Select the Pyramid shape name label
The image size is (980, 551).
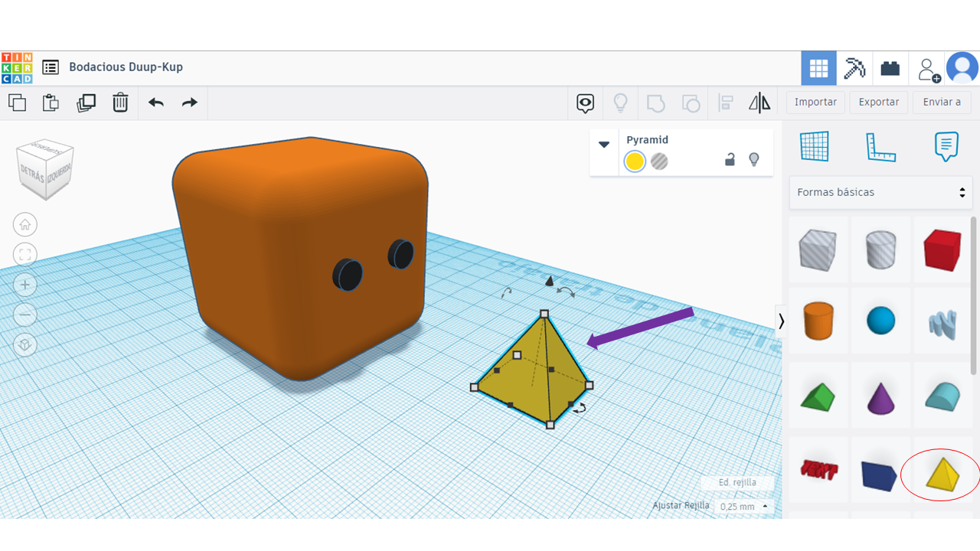(x=648, y=140)
